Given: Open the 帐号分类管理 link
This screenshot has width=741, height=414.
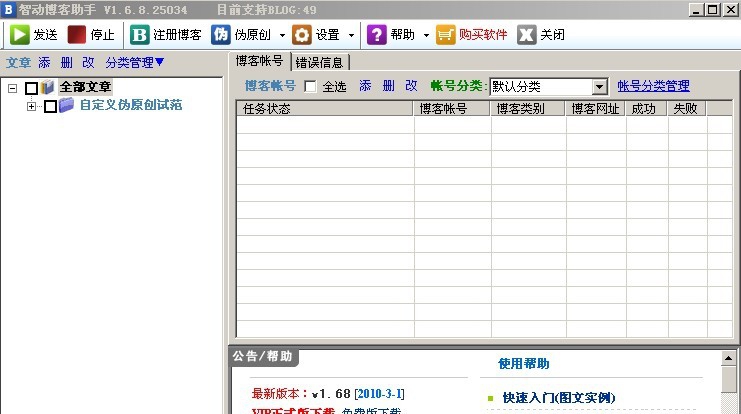Looking at the screenshot, I should point(654,86).
